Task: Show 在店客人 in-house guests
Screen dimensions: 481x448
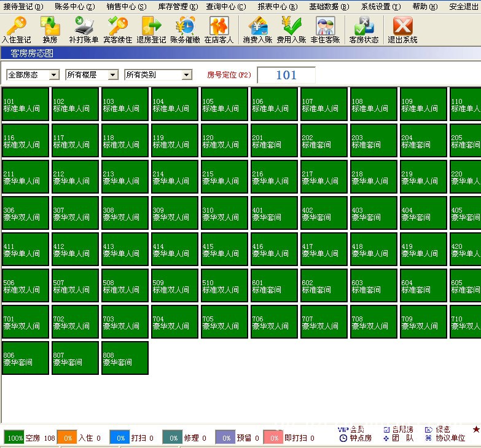Action: [x=219, y=29]
